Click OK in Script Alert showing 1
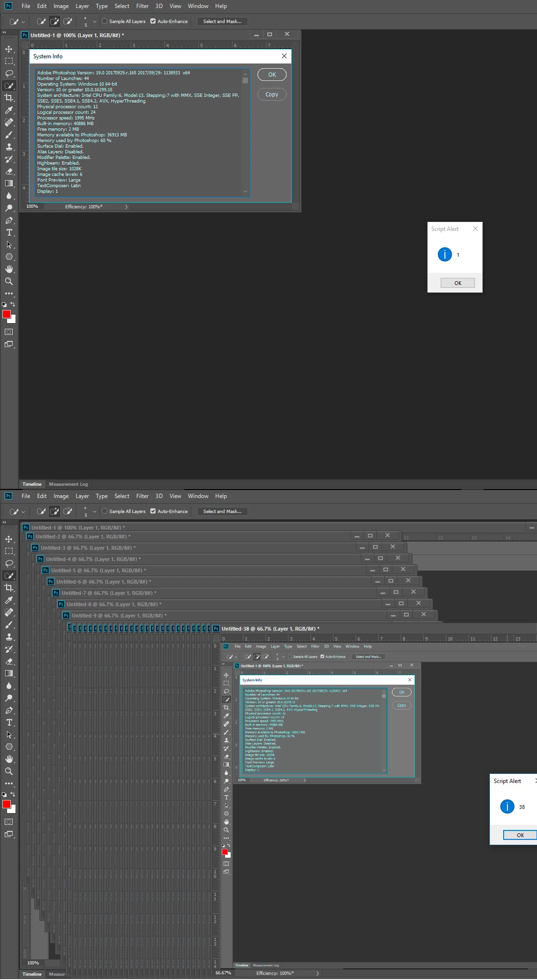The image size is (537, 980). click(458, 283)
